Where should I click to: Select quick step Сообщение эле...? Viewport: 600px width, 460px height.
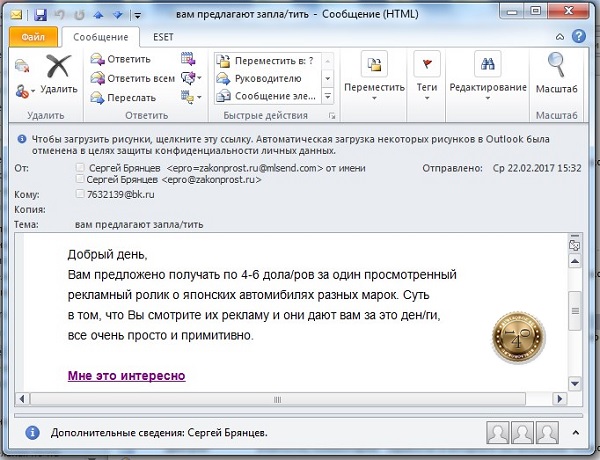click(267, 96)
